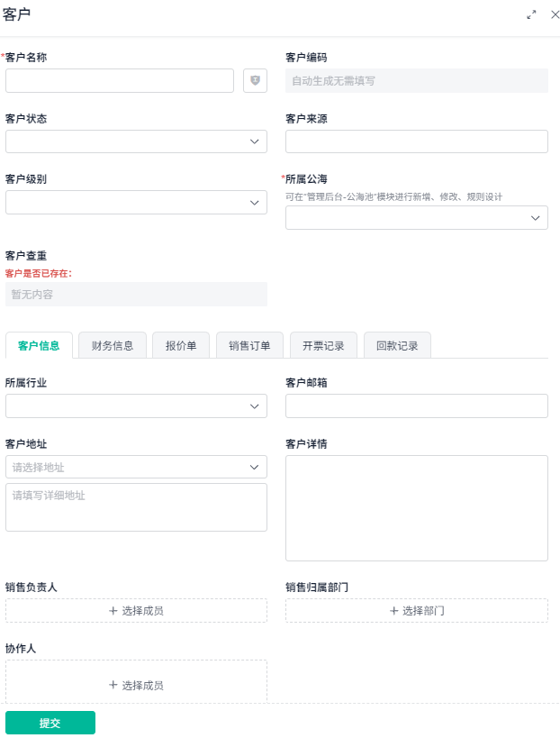Click 选择成员 under 销售负责人

(x=136, y=610)
